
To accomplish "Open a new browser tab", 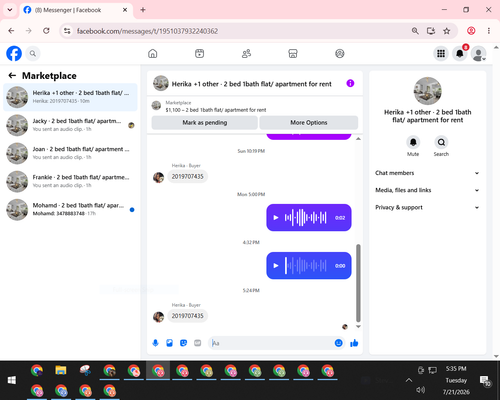I will [x=143, y=10].
